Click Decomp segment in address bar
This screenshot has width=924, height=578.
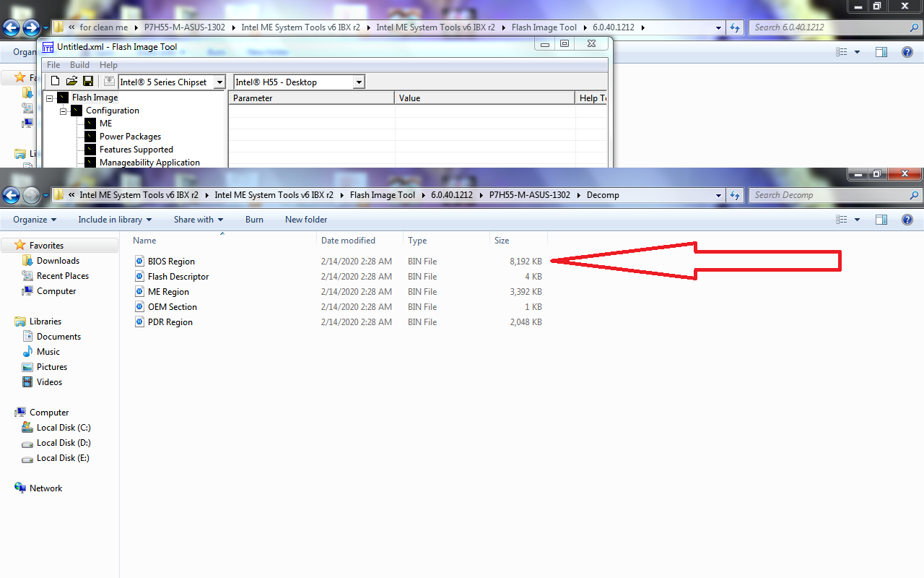(603, 195)
